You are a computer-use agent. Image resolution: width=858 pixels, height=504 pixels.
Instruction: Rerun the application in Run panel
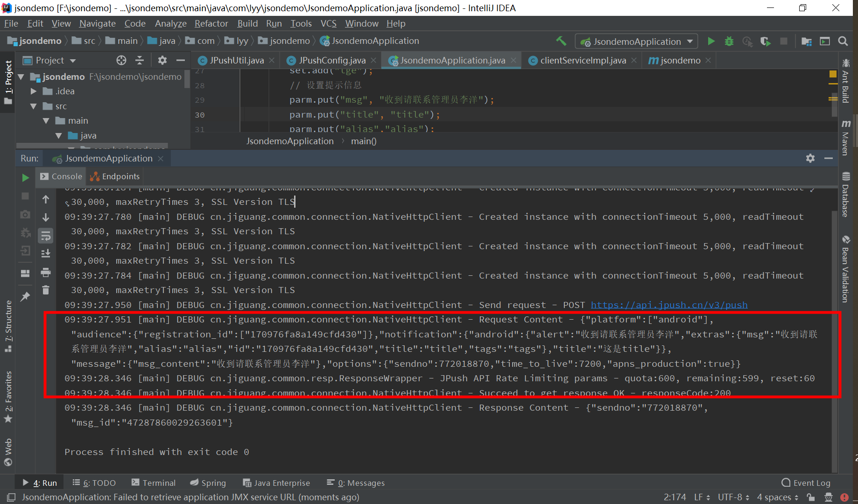pos(25,177)
